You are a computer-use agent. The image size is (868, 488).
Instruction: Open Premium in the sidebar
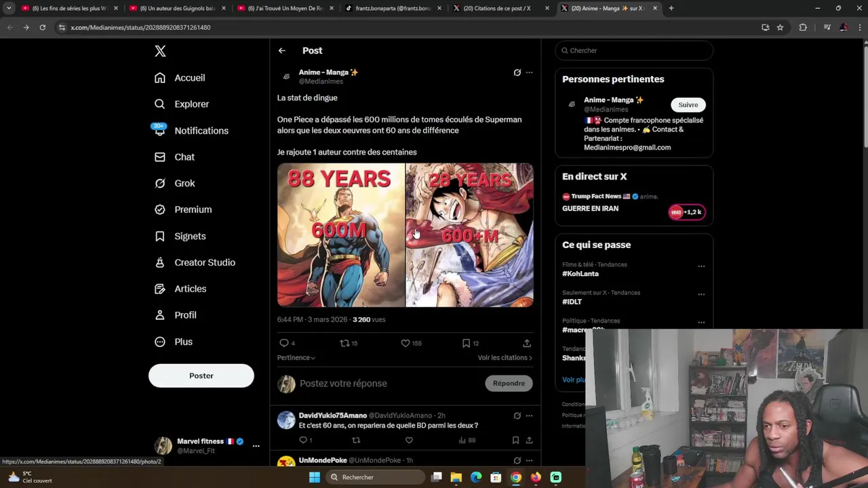coord(183,210)
